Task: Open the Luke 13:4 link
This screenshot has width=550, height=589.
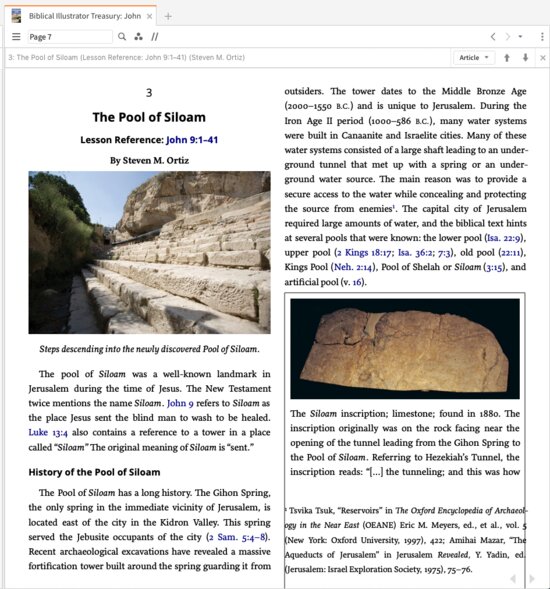Action: (x=48, y=432)
